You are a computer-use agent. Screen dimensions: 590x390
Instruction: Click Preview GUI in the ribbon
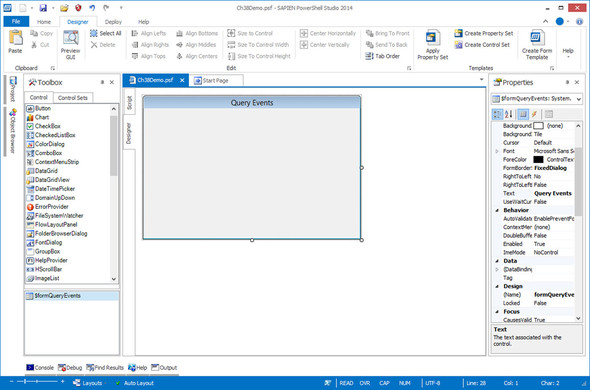[x=70, y=45]
